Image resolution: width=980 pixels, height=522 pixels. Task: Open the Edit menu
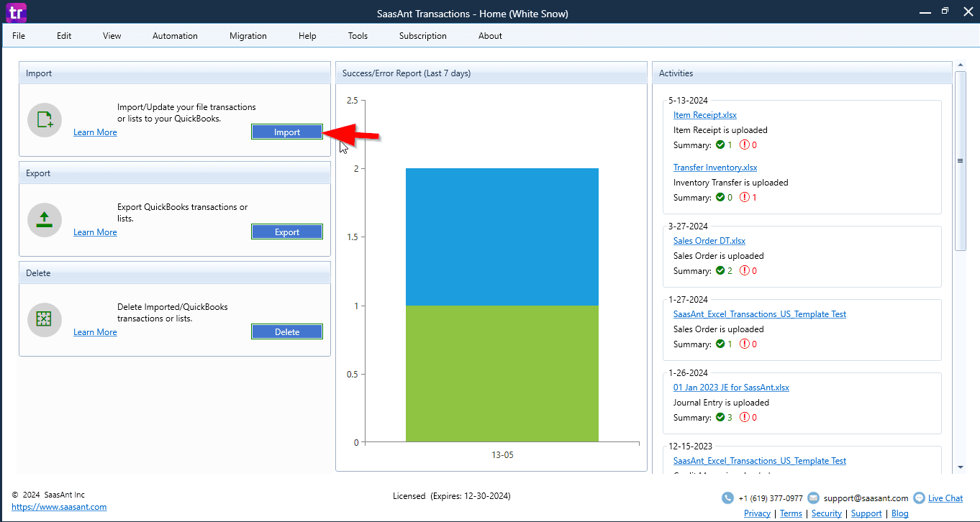tap(64, 36)
